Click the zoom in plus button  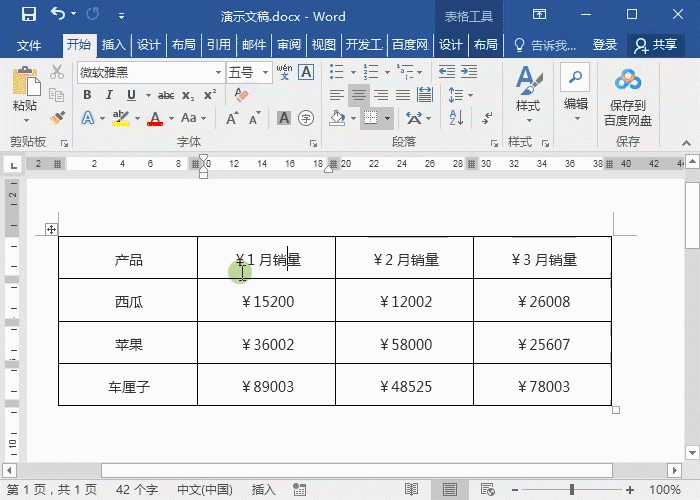630,490
